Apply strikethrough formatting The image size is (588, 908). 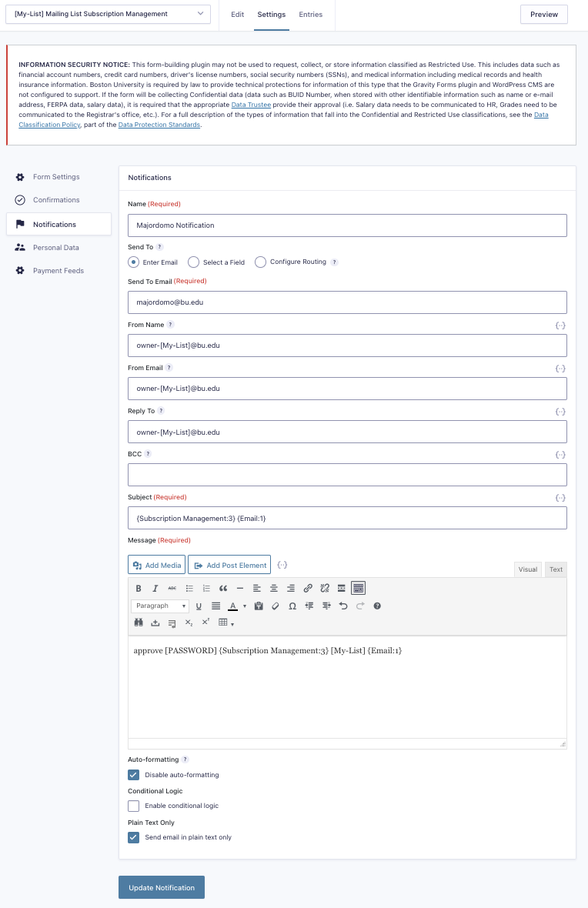click(172, 589)
